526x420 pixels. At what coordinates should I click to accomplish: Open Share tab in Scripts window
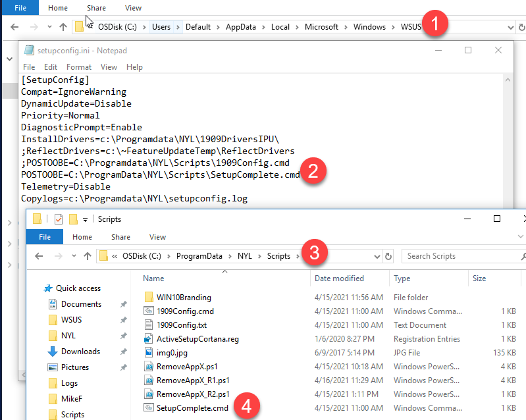[120, 237]
